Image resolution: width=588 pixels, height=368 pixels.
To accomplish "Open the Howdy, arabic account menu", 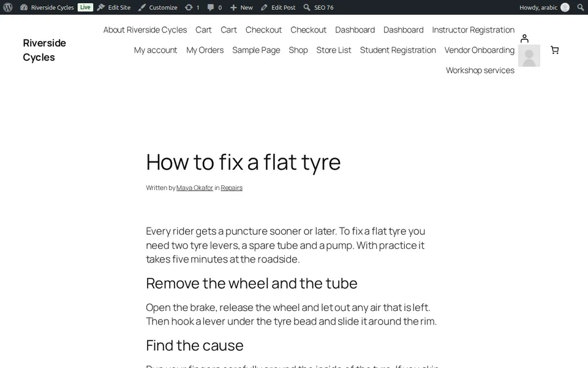I will (545, 7).
